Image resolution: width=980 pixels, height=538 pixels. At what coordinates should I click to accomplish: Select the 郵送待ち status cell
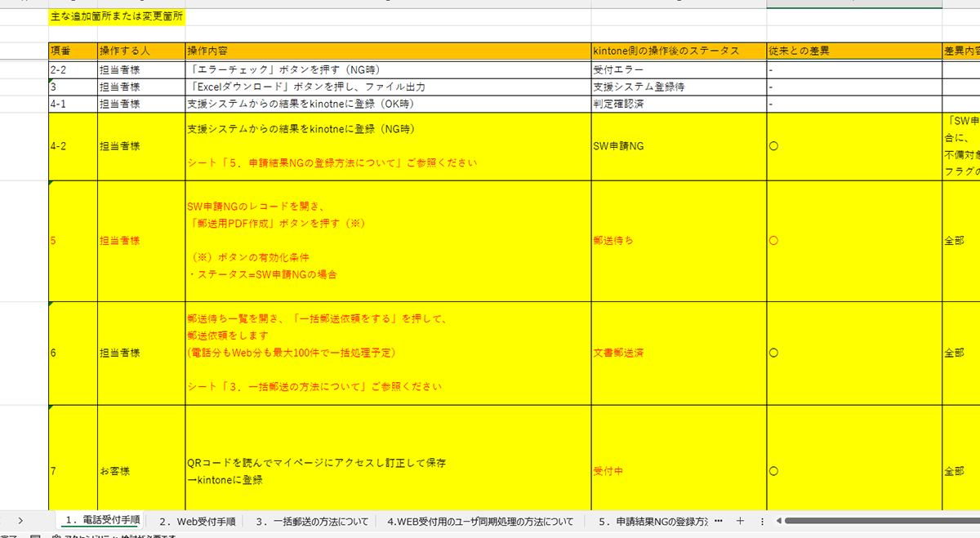point(678,241)
